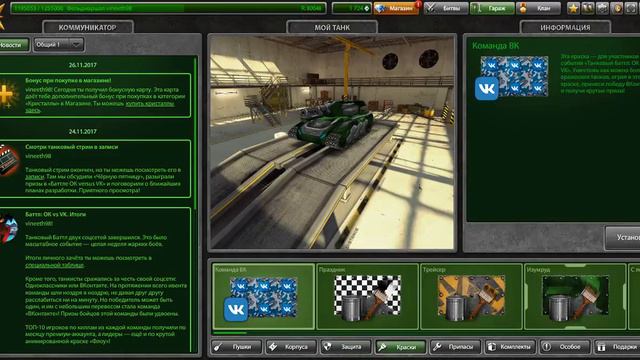Click the gold star icon in top bar
640x360 pixels.
coord(573,8)
